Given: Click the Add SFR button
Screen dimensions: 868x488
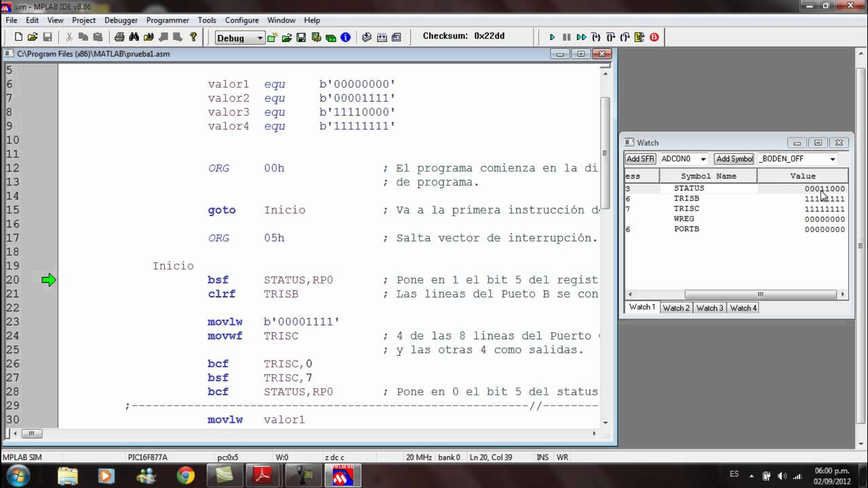Looking at the screenshot, I should tap(640, 159).
